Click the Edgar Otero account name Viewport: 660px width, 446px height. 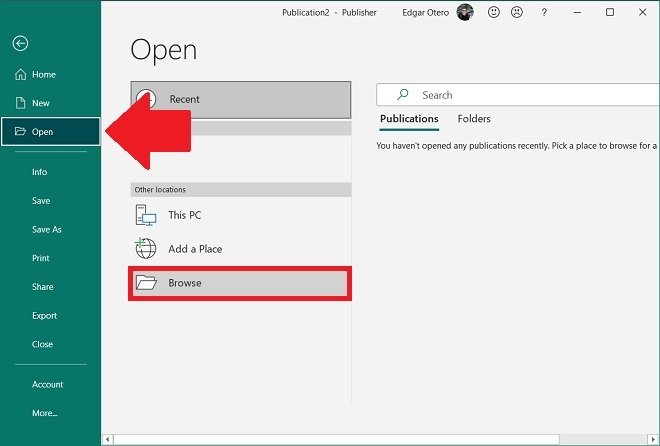click(x=426, y=13)
